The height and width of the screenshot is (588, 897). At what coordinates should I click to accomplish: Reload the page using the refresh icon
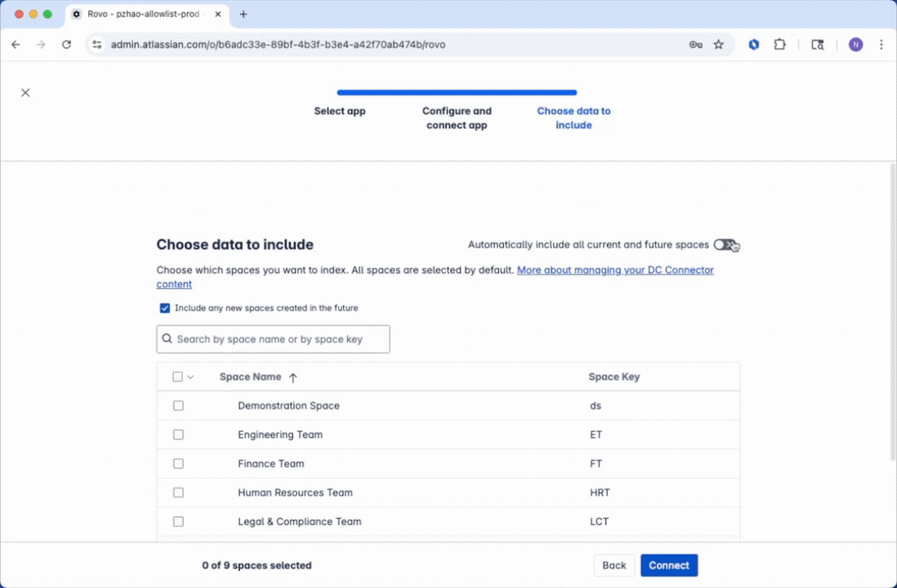(67, 45)
